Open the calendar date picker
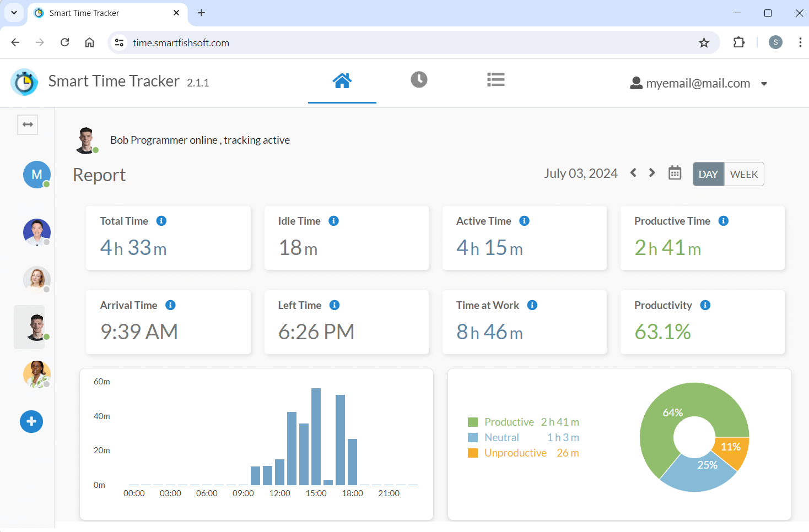This screenshot has width=809, height=532. pyautogui.click(x=675, y=173)
